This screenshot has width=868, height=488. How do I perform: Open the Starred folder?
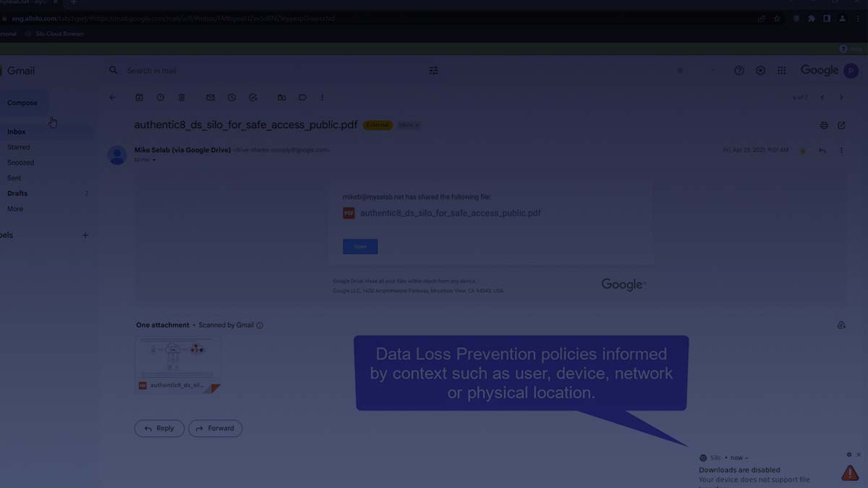19,147
